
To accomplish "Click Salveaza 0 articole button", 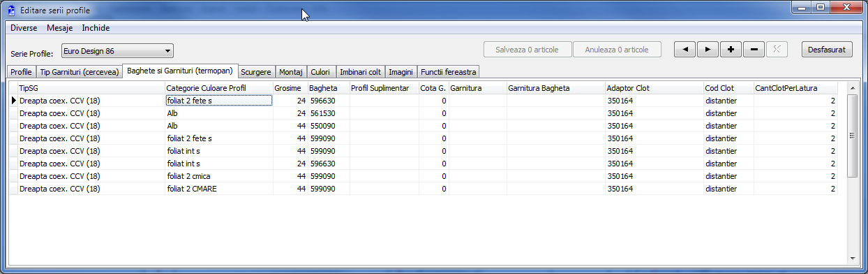I will click(527, 50).
